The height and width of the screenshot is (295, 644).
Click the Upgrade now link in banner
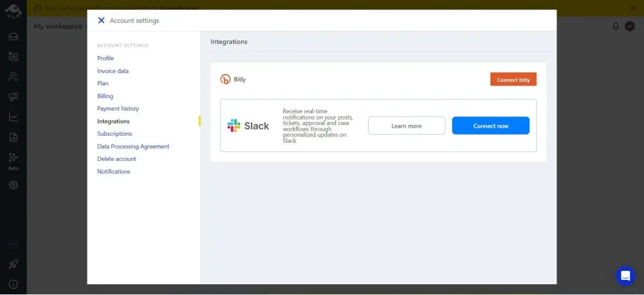180,8
